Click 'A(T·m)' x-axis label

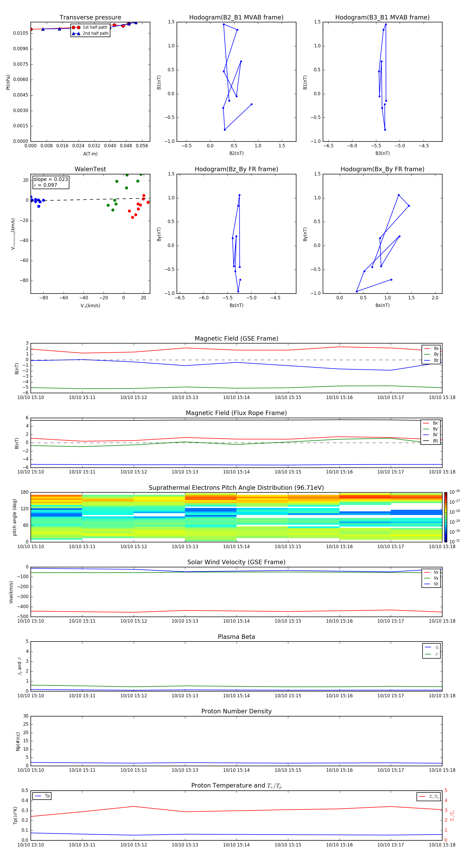[90, 154]
